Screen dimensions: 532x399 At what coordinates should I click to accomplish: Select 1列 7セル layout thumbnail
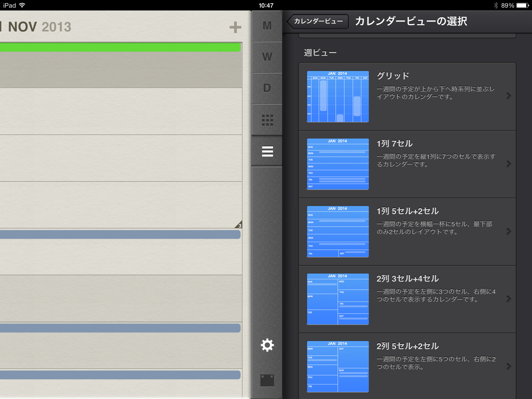pyautogui.click(x=337, y=164)
